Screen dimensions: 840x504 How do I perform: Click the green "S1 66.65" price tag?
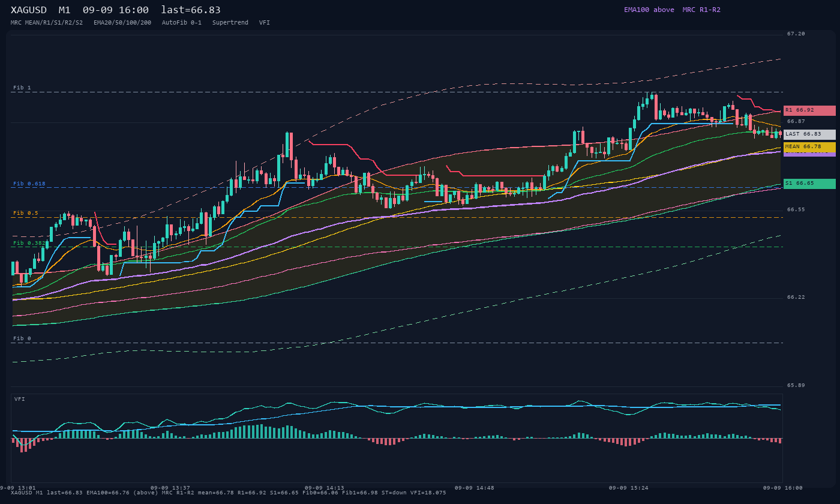[809, 184]
